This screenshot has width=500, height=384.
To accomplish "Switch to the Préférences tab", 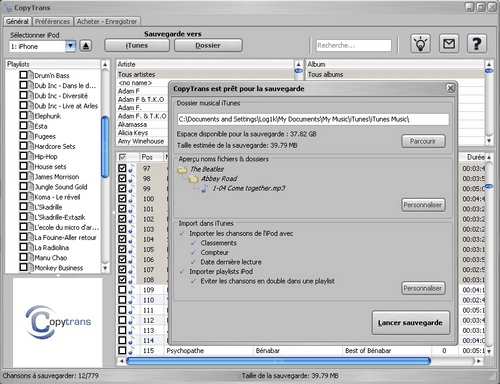I will coord(53,21).
